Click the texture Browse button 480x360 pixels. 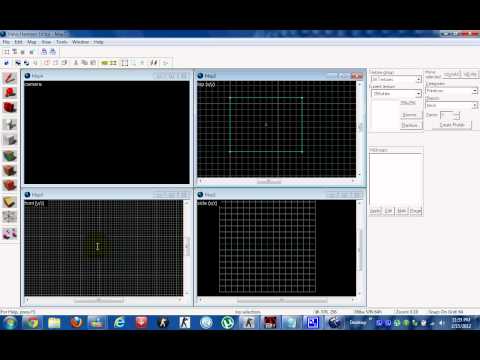tap(410, 115)
